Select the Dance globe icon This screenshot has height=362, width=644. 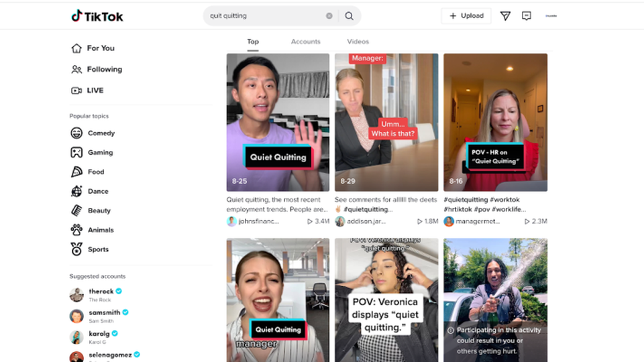coord(76,191)
